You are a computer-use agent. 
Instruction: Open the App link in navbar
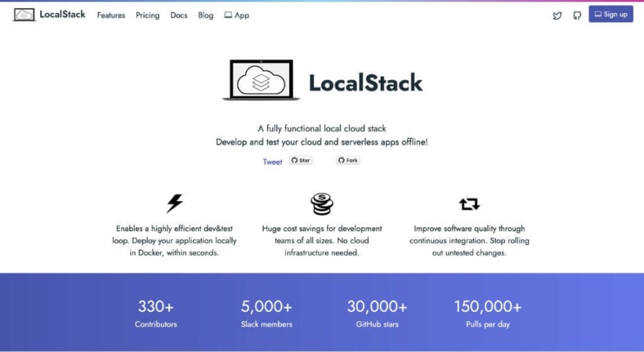(x=237, y=15)
